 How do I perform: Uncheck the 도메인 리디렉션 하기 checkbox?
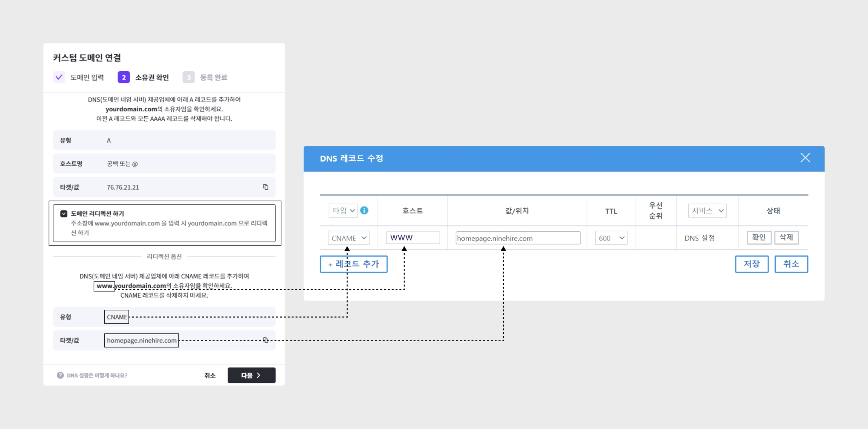pos(64,214)
